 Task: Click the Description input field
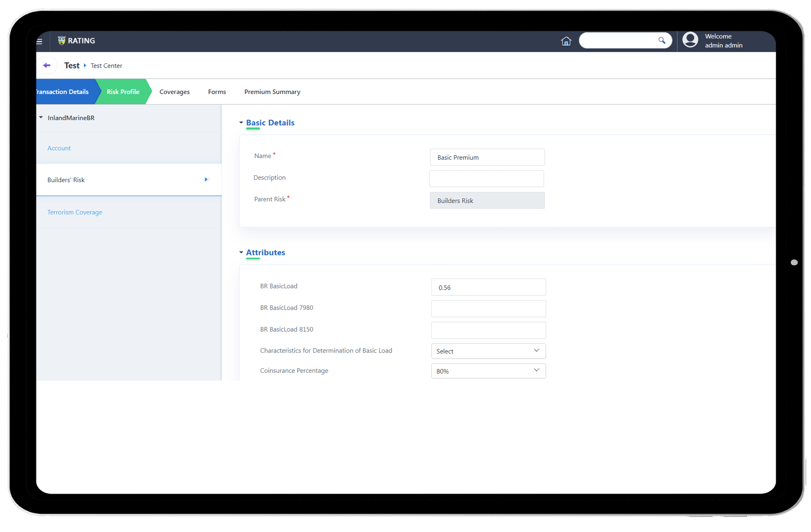(486, 178)
